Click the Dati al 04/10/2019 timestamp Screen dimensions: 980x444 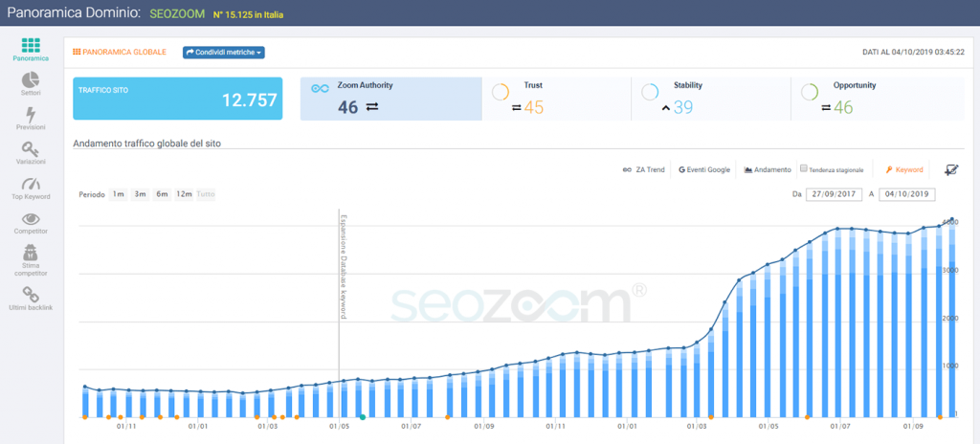(x=912, y=53)
